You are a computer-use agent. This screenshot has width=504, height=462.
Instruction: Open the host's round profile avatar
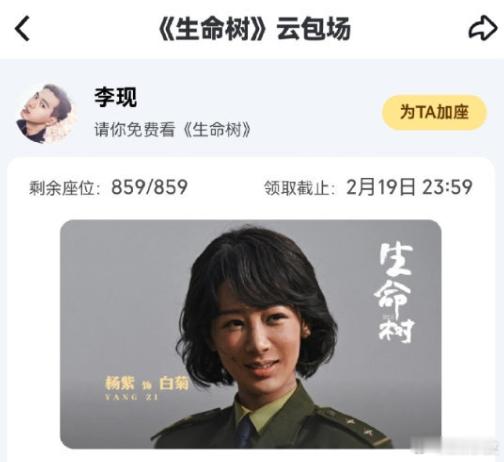(46, 114)
